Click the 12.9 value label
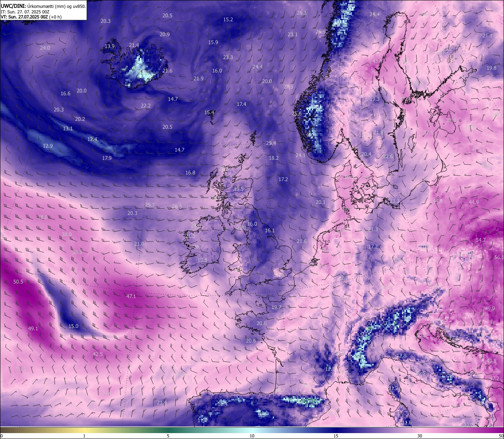Viewport: 504px width, 439px height. (x=48, y=146)
